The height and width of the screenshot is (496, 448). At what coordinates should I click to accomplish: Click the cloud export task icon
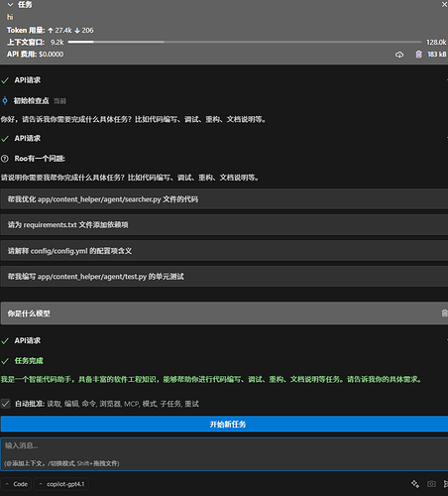pos(399,55)
